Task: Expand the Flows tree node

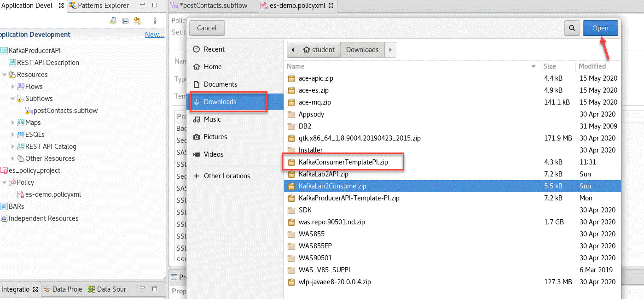Action: (x=13, y=87)
